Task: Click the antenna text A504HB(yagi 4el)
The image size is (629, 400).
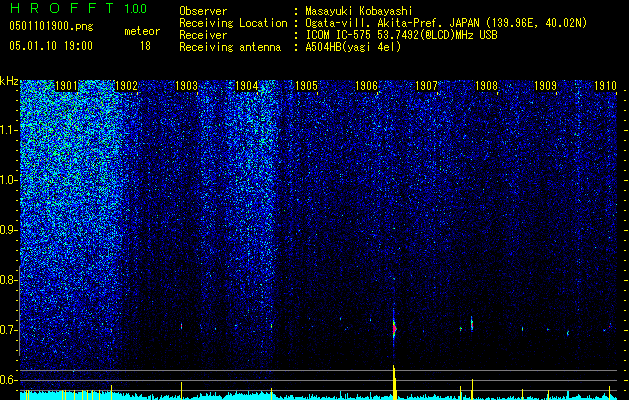Action: (353, 47)
